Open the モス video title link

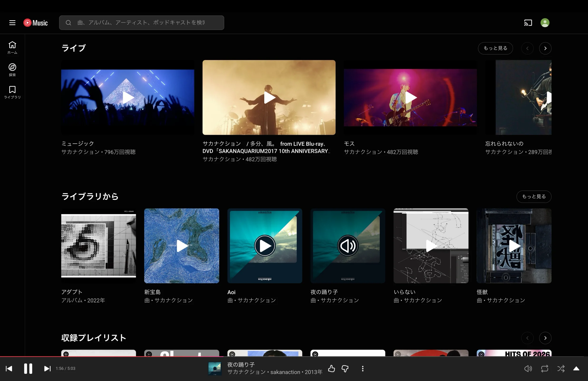pyautogui.click(x=349, y=144)
